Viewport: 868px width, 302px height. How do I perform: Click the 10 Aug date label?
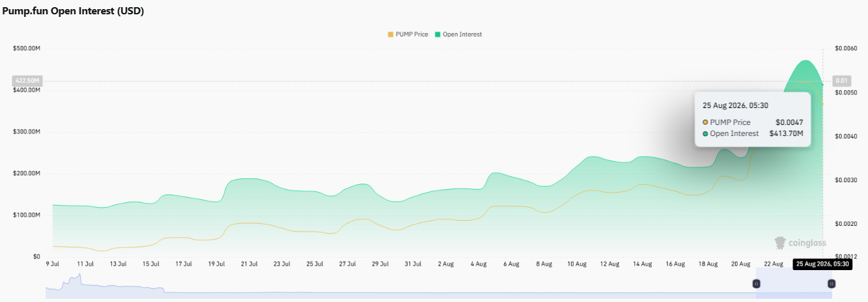point(577,264)
